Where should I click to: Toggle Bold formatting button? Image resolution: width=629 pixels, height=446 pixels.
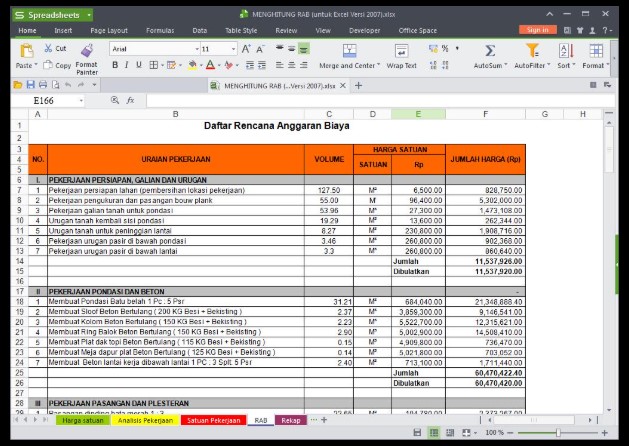115,65
